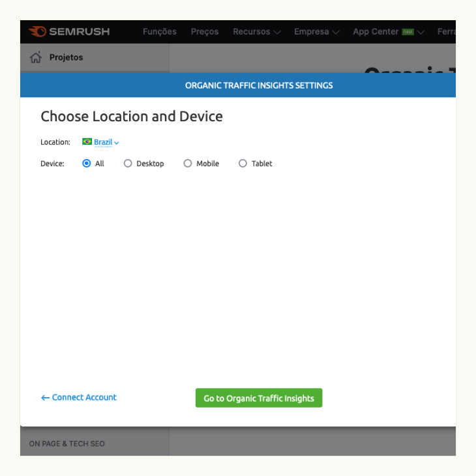Expand the Empresa menu
Viewport: 476px width, 476px height.
(x=316, y=31)
